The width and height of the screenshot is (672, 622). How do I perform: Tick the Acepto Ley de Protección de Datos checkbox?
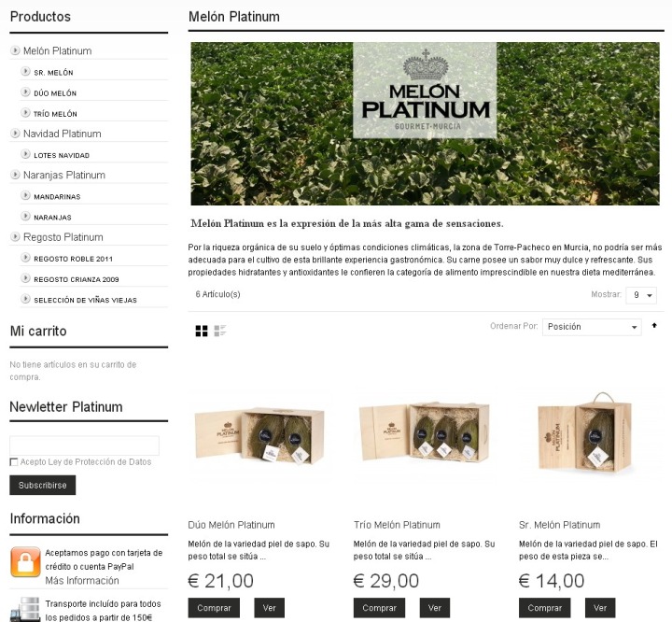point(14,462)
